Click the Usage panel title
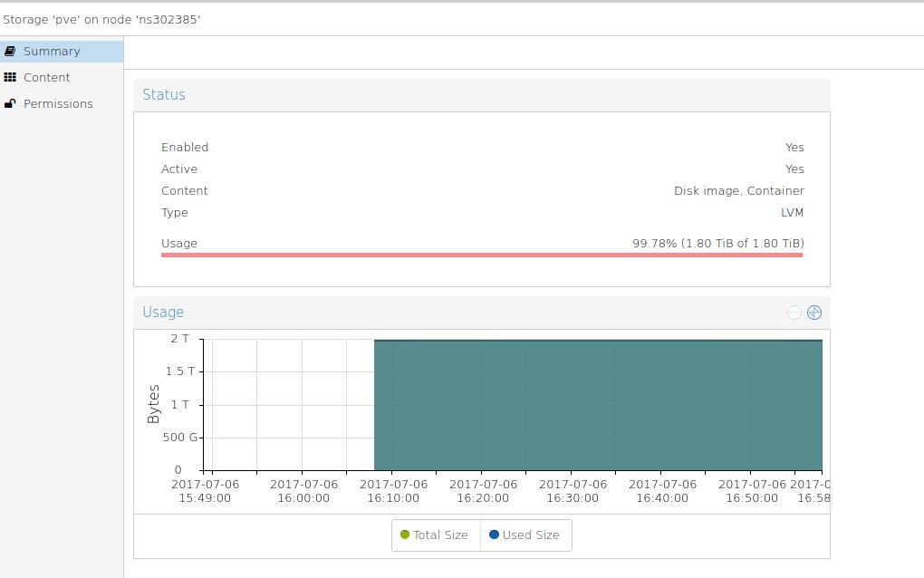 coord(163,313)
